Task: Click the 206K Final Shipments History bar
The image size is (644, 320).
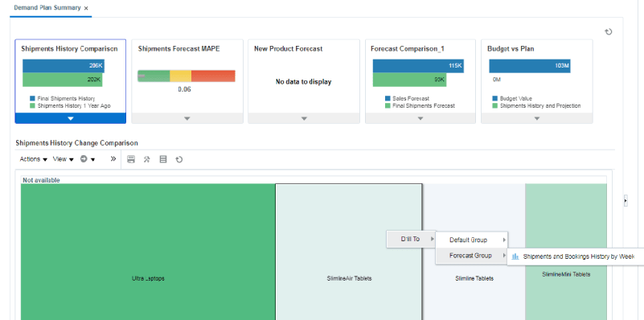Action: click(64, 66)
